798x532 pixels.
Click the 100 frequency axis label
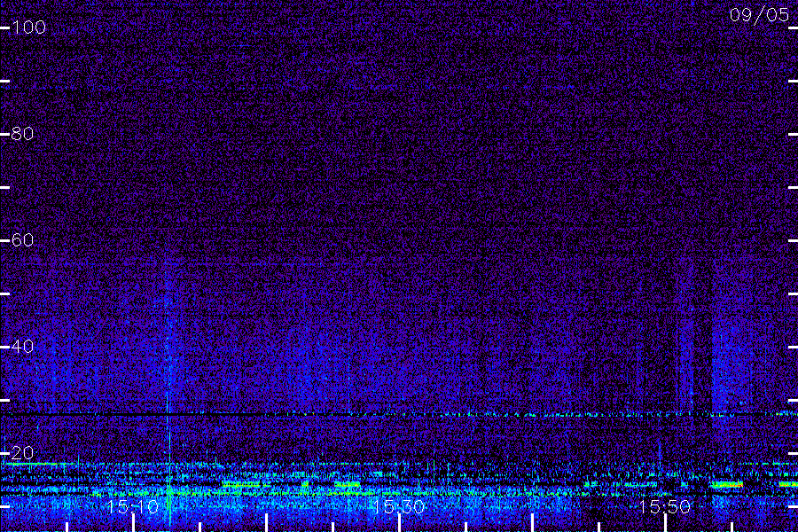pyautogui.click(x=28, y=27)
